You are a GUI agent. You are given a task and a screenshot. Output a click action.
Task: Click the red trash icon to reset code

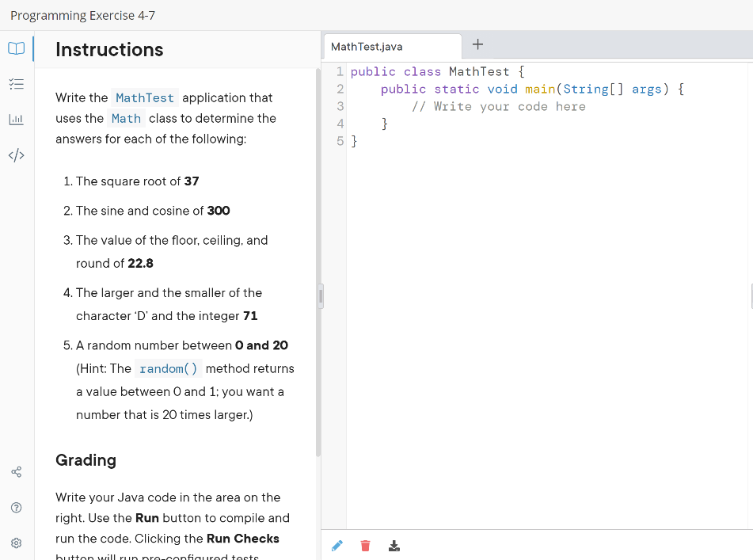coord(365,545)
